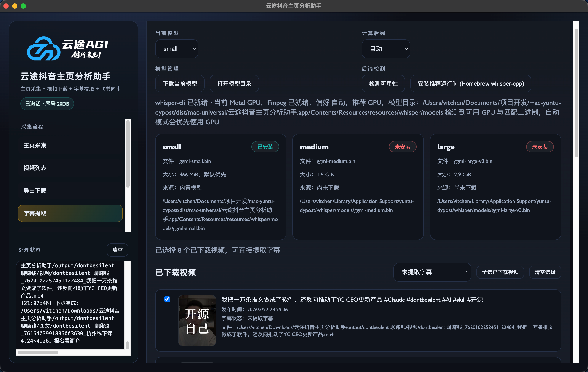Open the 未提取字幕 filter dropdown
The height and width of the screenshot is (372, 588).
pos(432,272)
